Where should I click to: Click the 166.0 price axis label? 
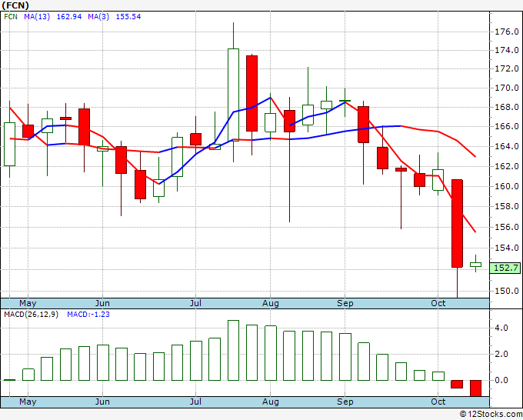point(506,126)
